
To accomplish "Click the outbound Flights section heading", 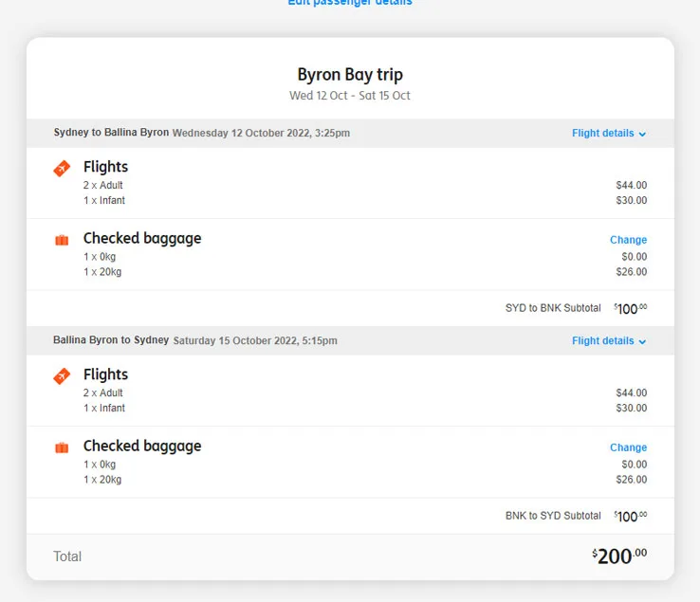I will [105, 167].
